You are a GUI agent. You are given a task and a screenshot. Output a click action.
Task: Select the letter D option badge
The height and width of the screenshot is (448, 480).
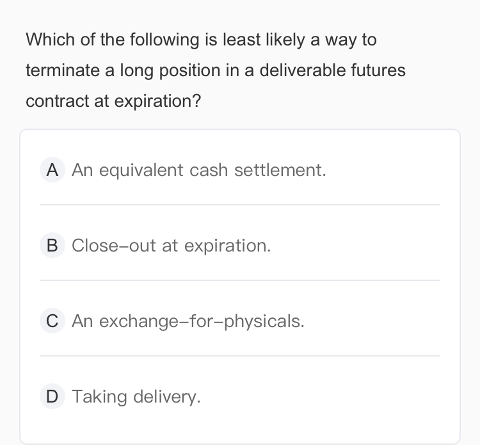(52, 397)
